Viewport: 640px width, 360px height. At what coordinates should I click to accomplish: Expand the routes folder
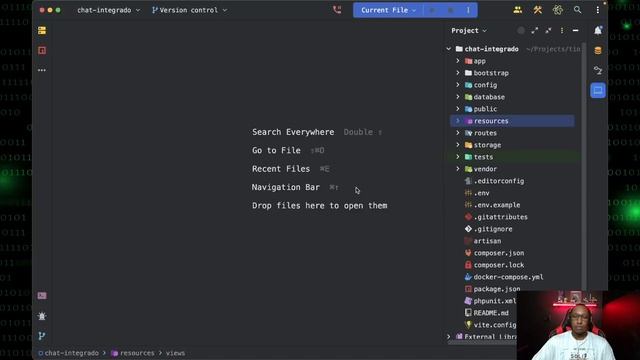(x=458, y=133)
